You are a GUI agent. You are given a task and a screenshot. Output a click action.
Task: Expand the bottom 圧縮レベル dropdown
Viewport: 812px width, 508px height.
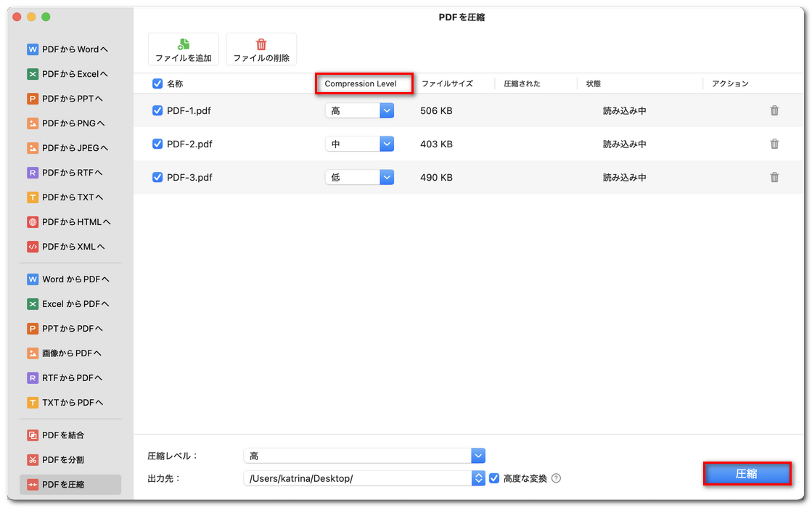[x=477, y=455]
